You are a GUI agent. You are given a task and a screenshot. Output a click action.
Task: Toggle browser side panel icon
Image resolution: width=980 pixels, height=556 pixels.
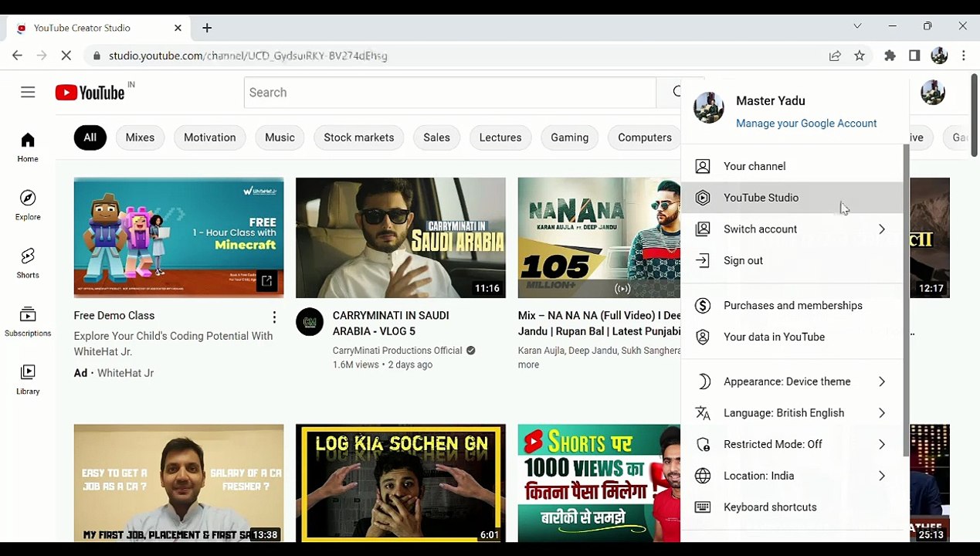pyautogui.click(x=914, y=56)
